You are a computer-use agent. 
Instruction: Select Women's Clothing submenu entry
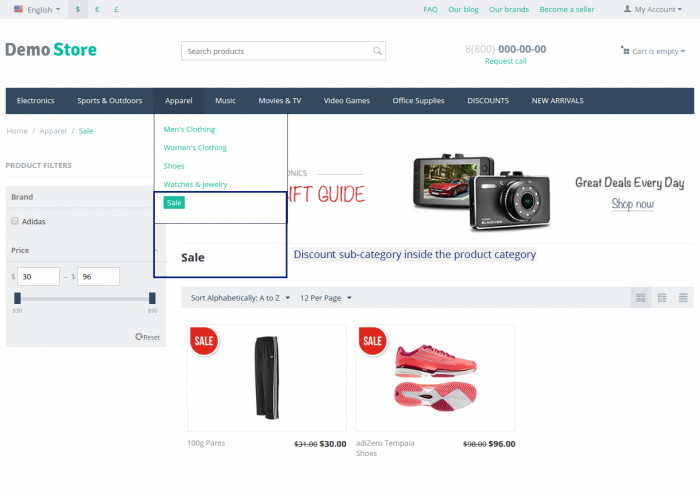pyautogui.click(x=195, y=148)
